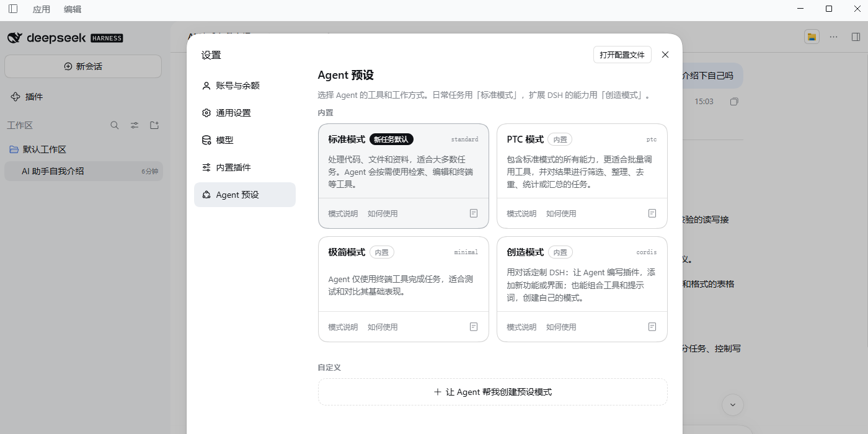
Task: Select the 创造模式 preset card
Action: [582, 289]
